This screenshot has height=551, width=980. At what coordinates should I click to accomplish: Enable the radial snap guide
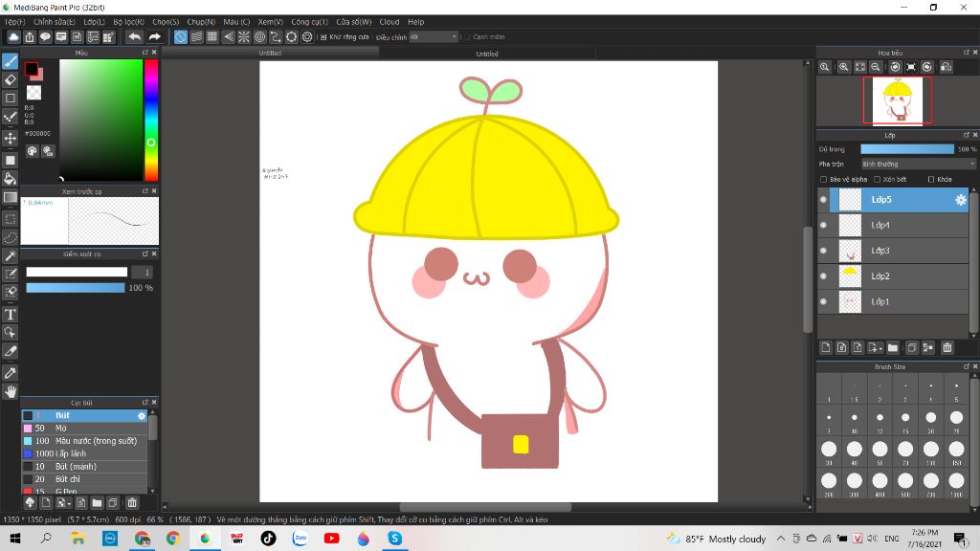tap(244, 37)
